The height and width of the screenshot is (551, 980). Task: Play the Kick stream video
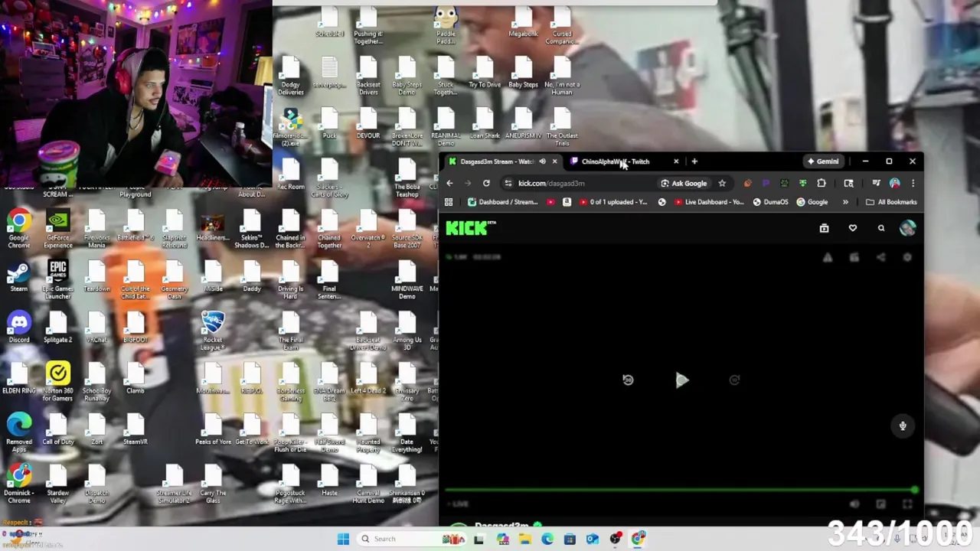pos(681,380)
